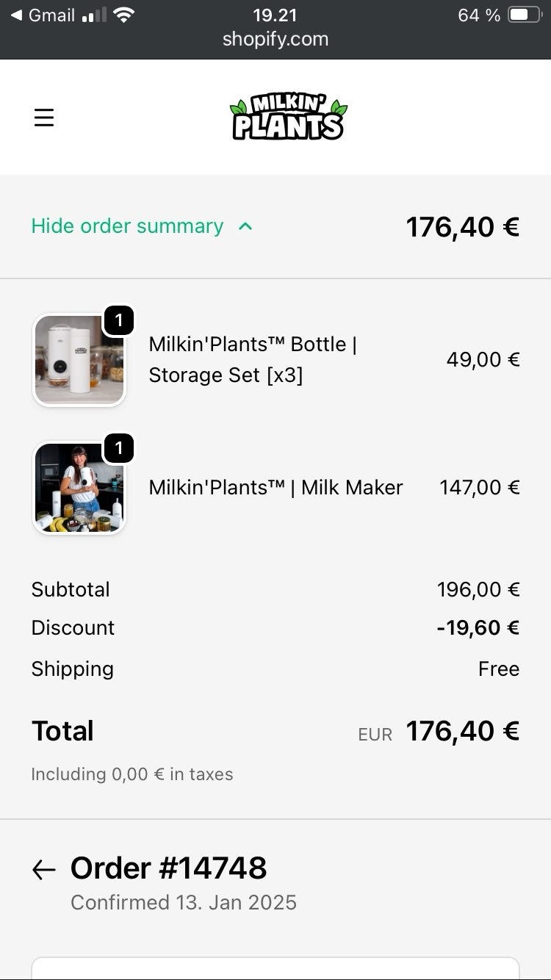
Task: Tap the status bar clock showing 19.21
Action: pos(275,15)
